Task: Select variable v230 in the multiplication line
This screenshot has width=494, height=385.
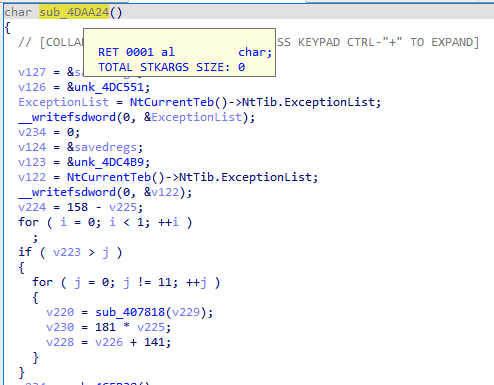Action: click(x=60, y=327)
